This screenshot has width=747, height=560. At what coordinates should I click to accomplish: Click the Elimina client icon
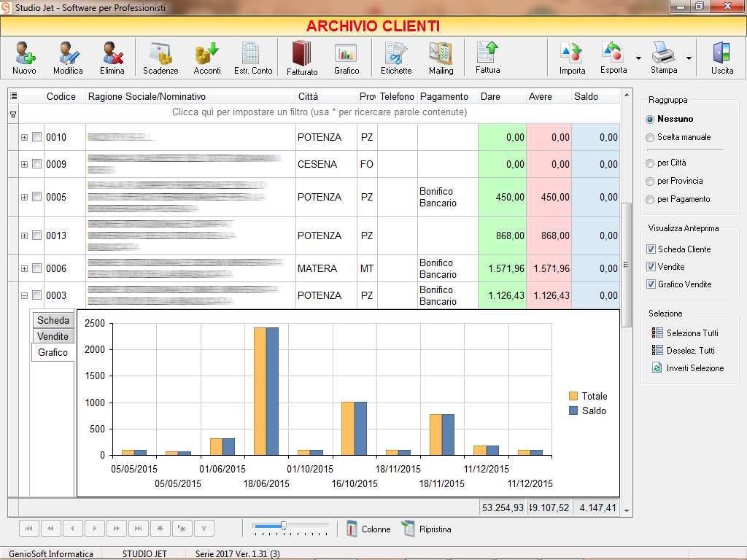tap(112, 53)
